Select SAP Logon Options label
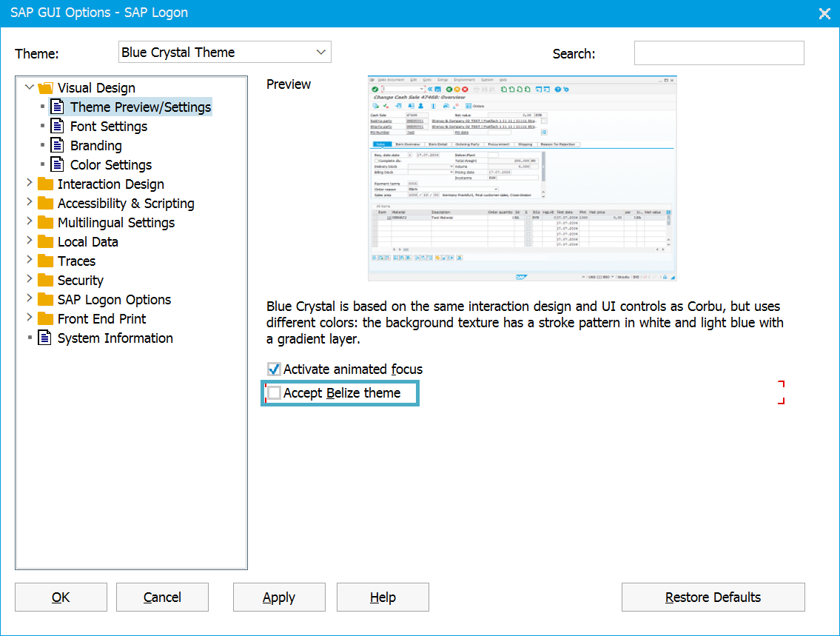Viewport: 840px width, 636px height. pos(114,300)
